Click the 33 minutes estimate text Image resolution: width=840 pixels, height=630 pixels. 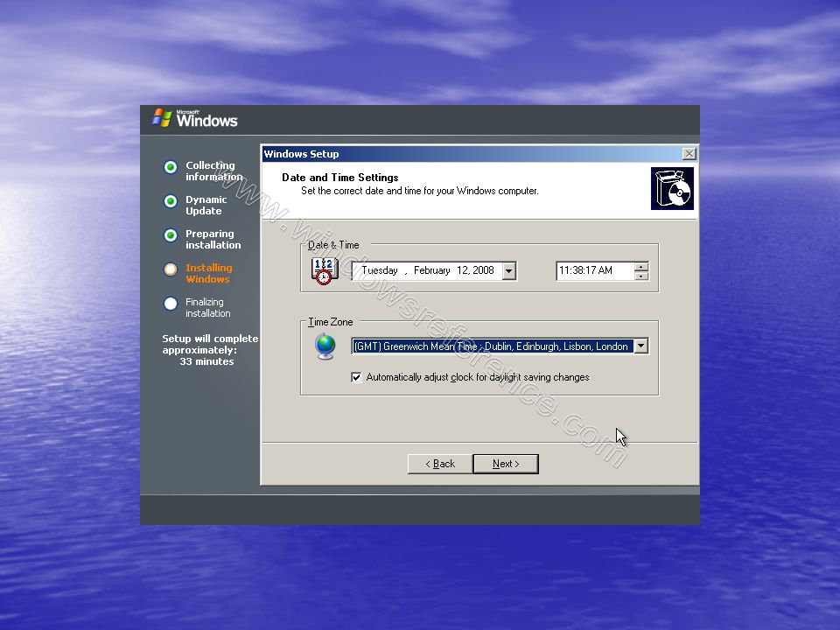coord(206,361)
